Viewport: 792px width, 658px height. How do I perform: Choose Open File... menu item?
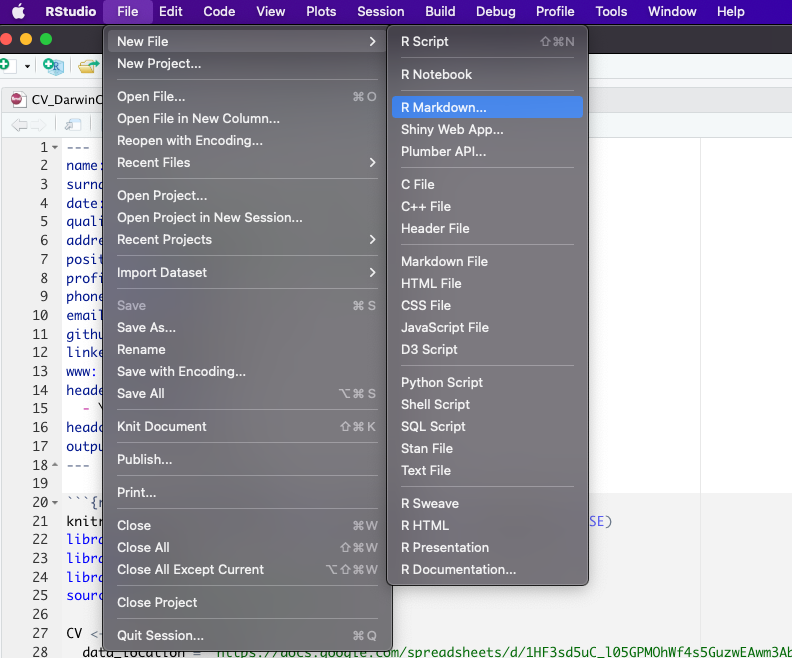point(247,96)
